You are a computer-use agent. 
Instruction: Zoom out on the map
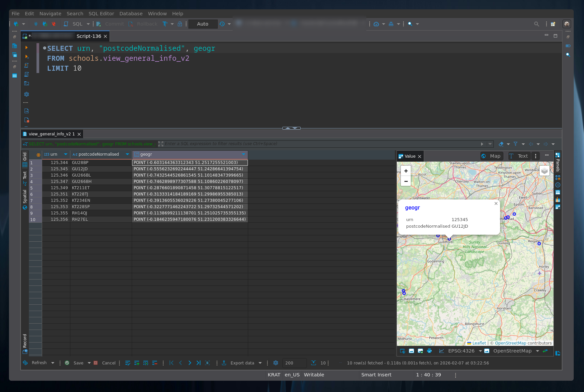[406, 181]
